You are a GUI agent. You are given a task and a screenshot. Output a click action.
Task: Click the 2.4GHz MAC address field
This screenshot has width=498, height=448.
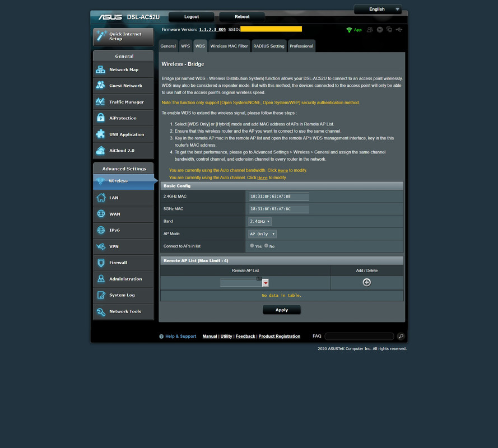[x=279, y=197]
